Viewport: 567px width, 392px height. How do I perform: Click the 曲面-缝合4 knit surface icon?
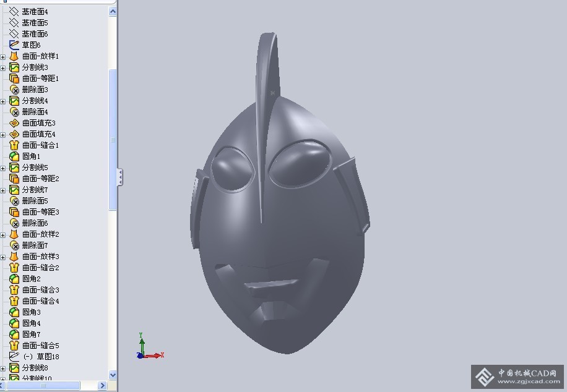click(14, 301)
